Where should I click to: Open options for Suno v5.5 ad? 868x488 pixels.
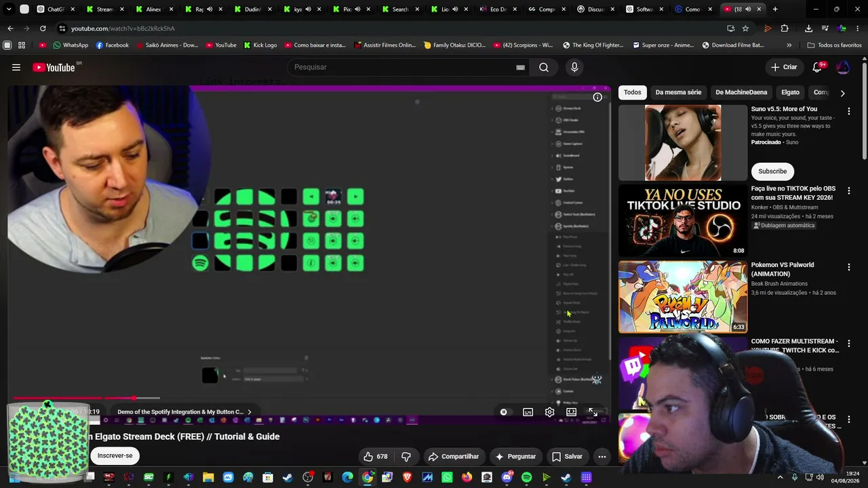click(x=849, y=111)
